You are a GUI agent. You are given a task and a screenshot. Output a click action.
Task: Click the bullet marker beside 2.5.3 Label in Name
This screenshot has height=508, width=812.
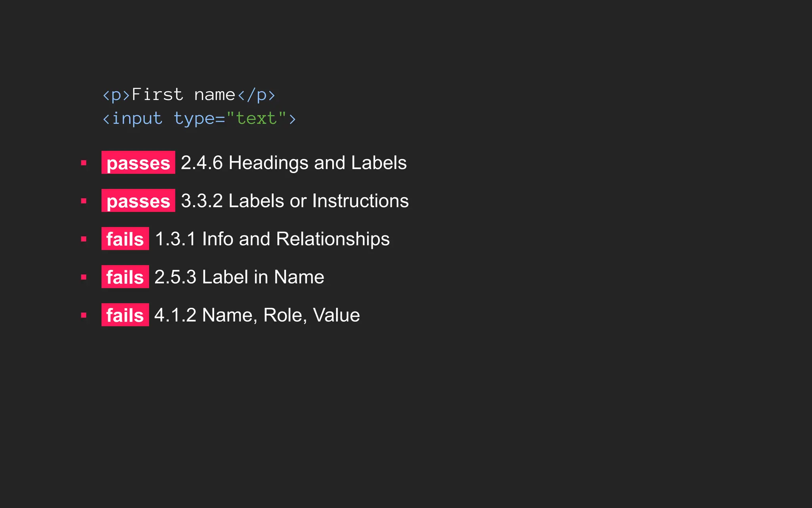(x=84, y=277)
